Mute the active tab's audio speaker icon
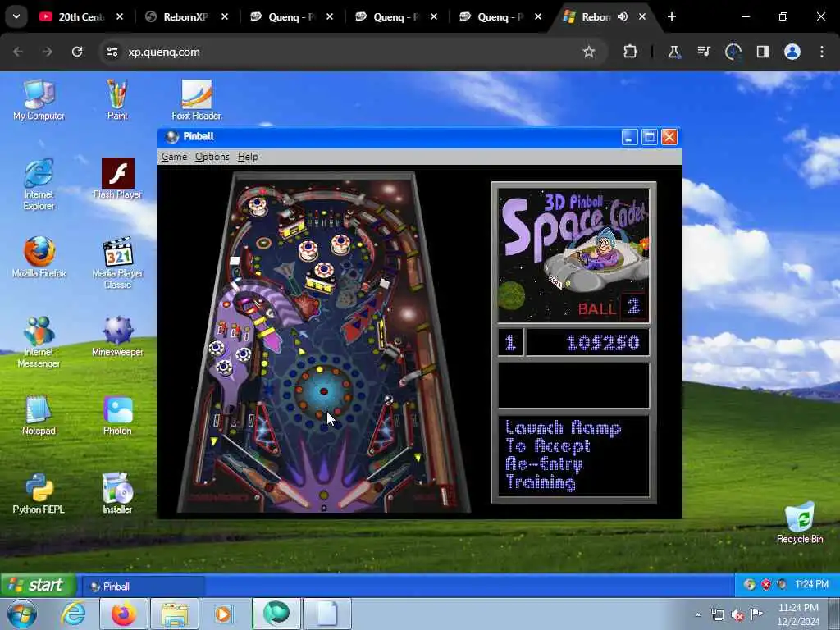This screenshot has width=840, height=630. (623, 16)
